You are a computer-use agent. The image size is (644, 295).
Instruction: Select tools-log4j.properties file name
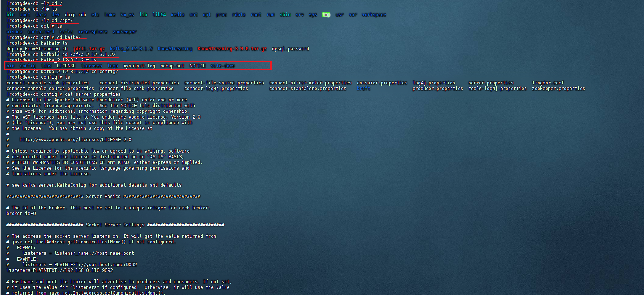tap(498, 89)
